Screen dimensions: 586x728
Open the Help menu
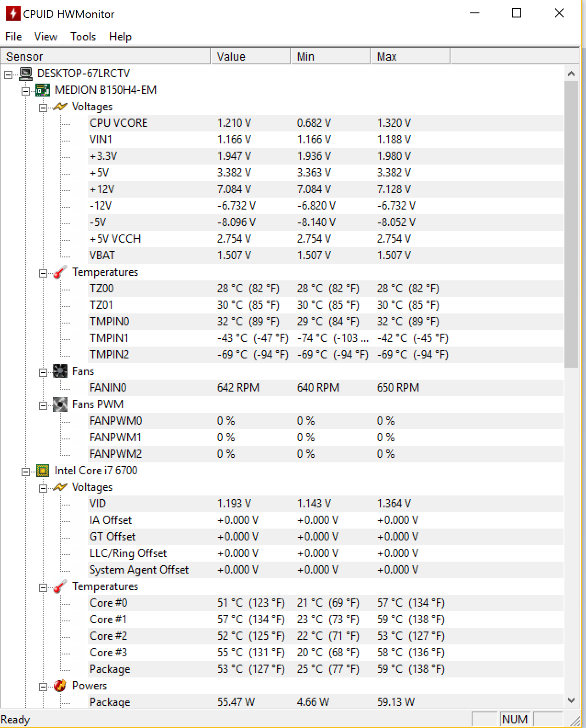coord(120,36)
